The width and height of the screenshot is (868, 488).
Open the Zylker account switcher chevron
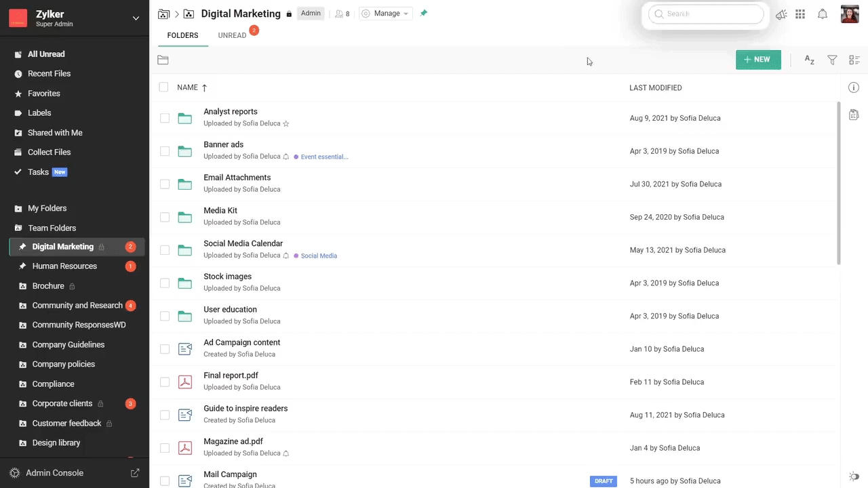coord(136,18)
